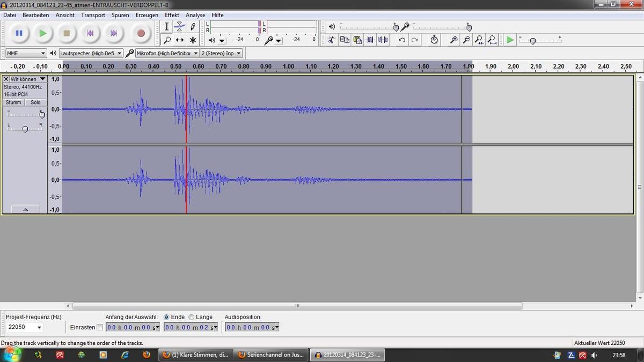Select the Länge radio button
The height and width of the screenshot is (362, 644).
click(191, 317)
